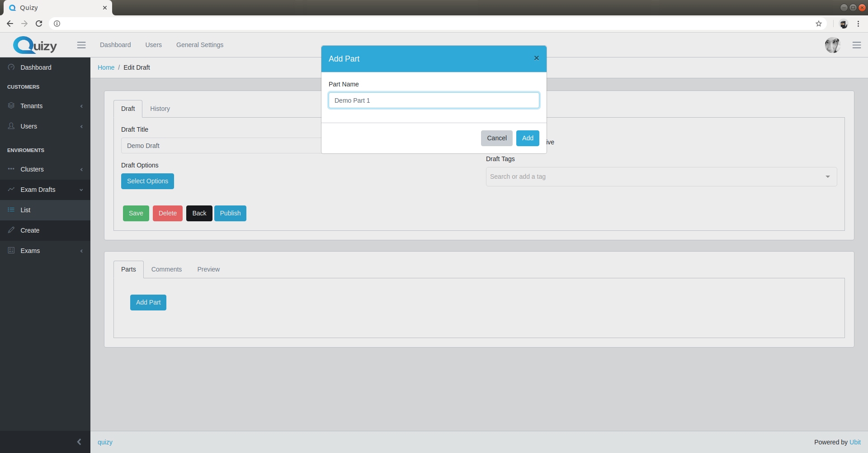
Task: Click the green Save button
Action: (x=136, y=213)
